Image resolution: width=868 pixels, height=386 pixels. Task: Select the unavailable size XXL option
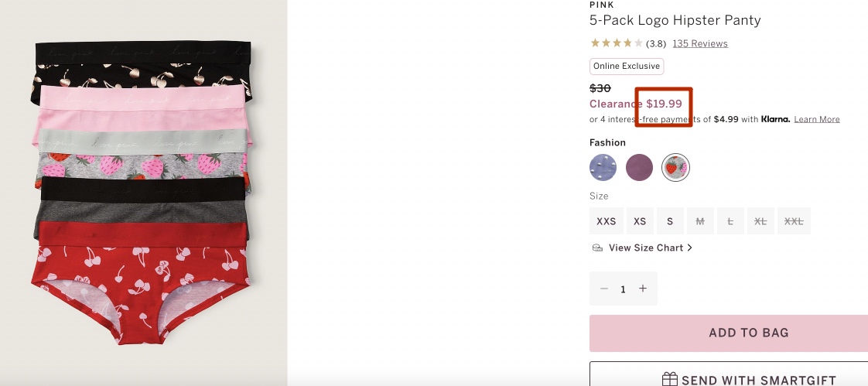[x=794, y=221]
